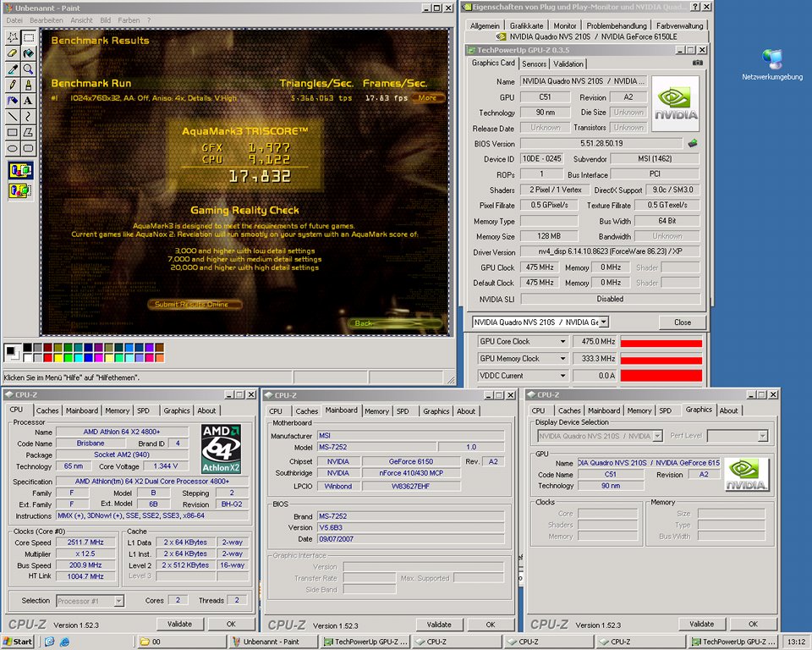Select the rectangular Select tool in Paint
Image resolution: width=812 pixels, height=650 pixels.
click(29, 37)
